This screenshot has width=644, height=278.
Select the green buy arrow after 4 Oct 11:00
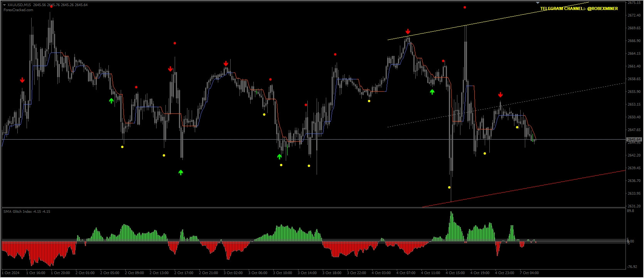coord(432,92)
